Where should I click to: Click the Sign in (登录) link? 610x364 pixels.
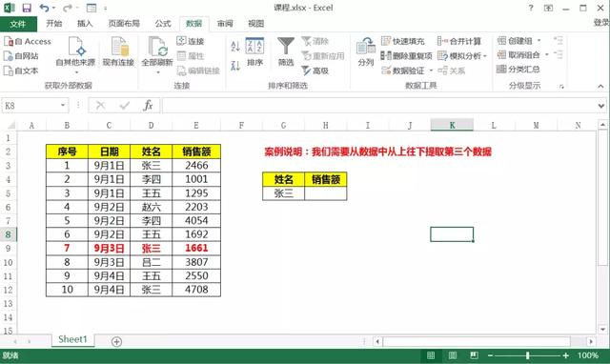point(601,23)
